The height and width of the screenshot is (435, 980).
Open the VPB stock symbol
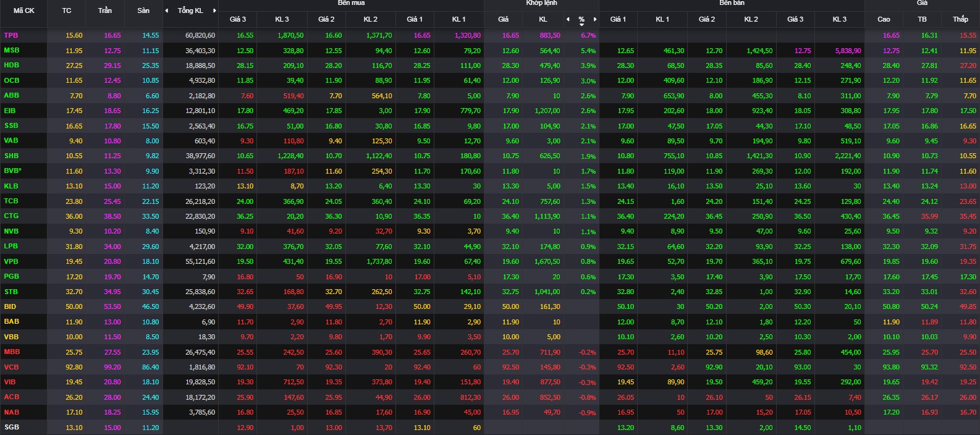tap(11, 261)
